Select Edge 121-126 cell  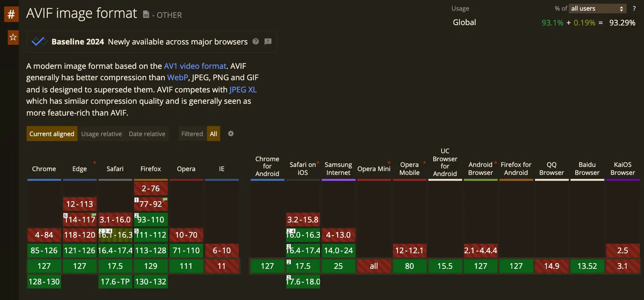(80, 251)
